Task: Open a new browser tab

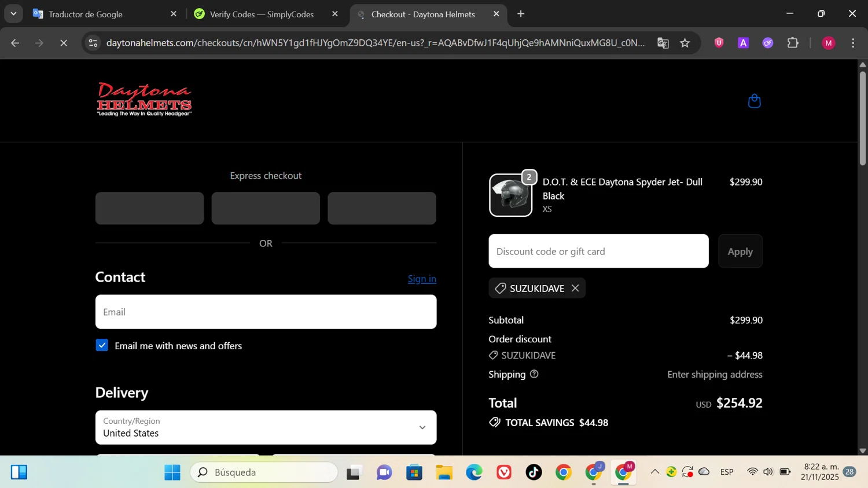Action: [x=521, y=14]
